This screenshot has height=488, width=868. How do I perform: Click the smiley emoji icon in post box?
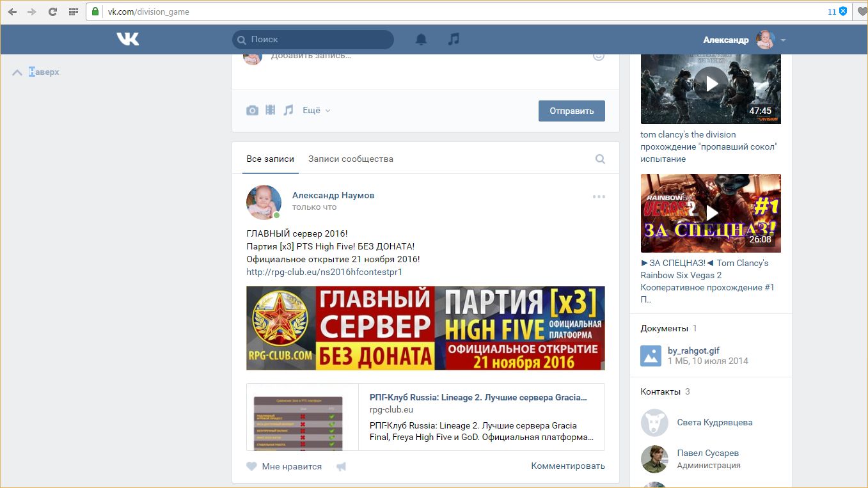pos(599,57)
